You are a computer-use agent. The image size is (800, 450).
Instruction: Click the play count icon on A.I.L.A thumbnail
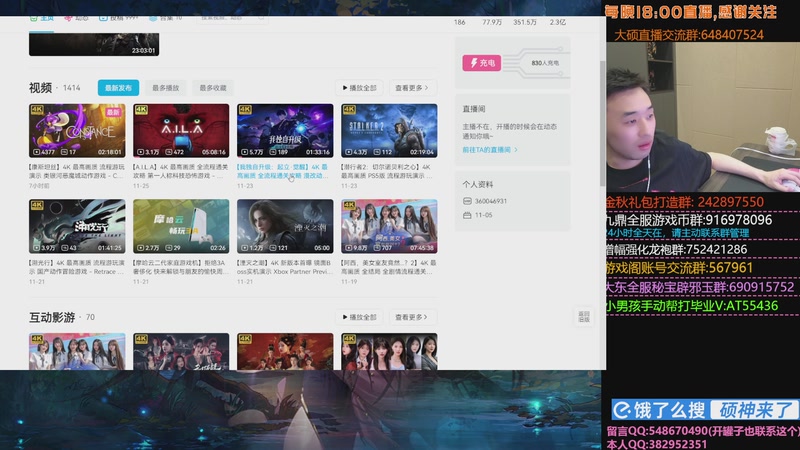(140, 152)
